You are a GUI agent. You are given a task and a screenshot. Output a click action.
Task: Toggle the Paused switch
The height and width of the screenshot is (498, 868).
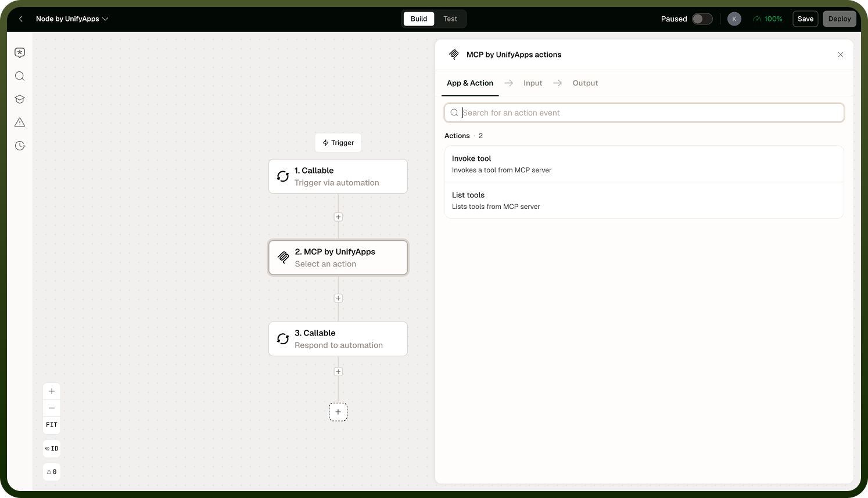[702, 19]
